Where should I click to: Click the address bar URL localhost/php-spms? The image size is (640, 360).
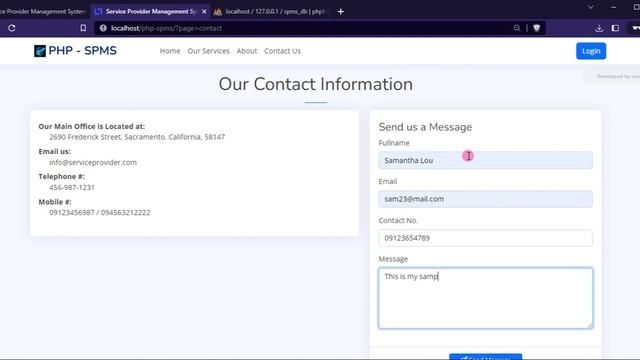pos(166,28)
